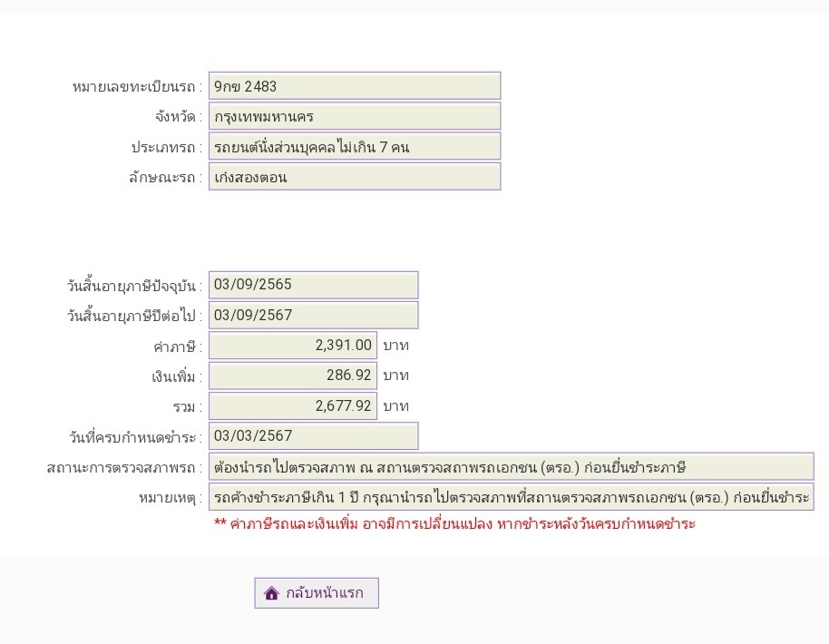Click the label หมายเหตุ
Viewport: 829px width, 644px height.
171,498
